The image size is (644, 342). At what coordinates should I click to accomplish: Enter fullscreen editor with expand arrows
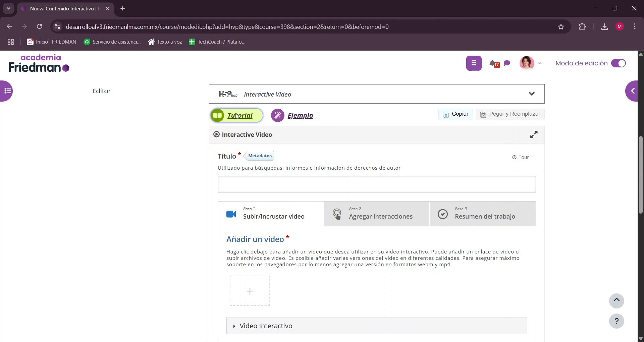[x=534, y=134]
